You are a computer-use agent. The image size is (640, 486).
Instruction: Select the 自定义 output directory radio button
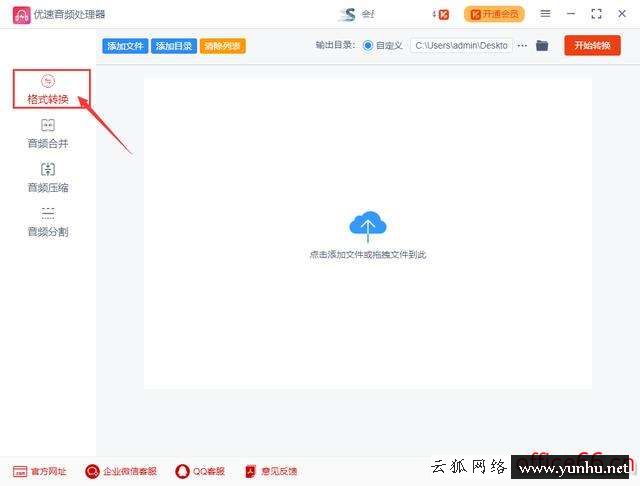click(368, 46)
